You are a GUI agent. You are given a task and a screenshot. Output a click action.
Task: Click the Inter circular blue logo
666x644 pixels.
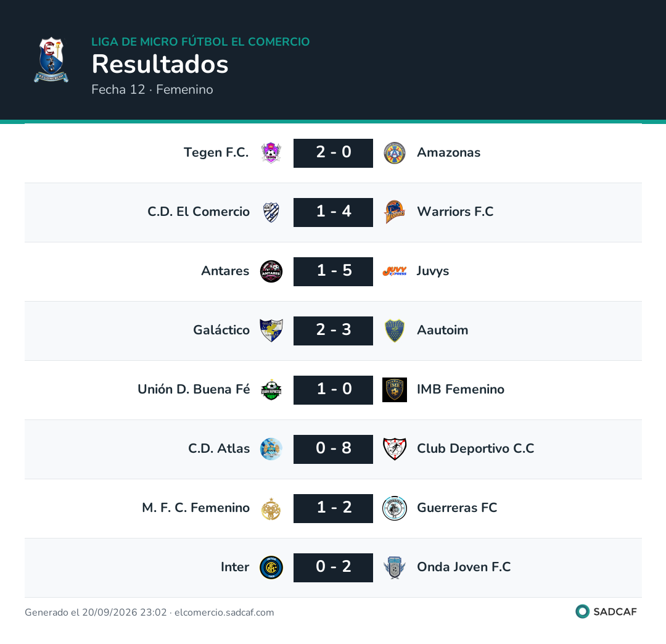point(271,568)
